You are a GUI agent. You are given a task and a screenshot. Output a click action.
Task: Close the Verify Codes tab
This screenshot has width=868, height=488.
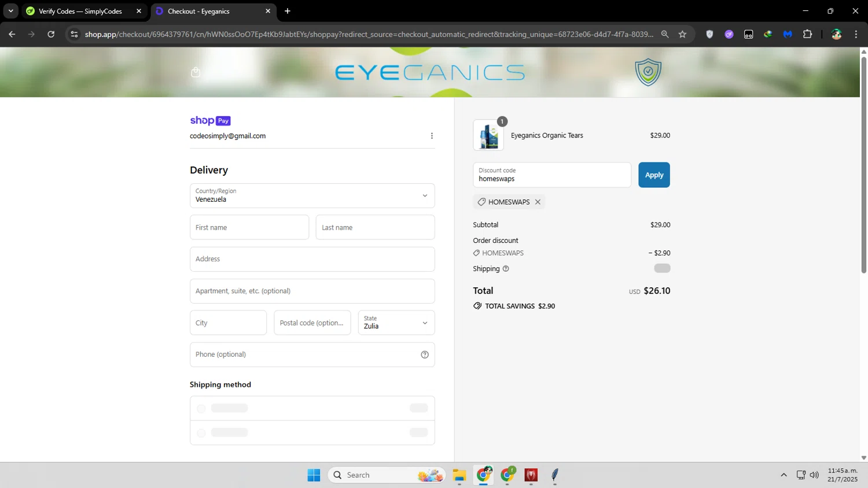coord(139,11)
